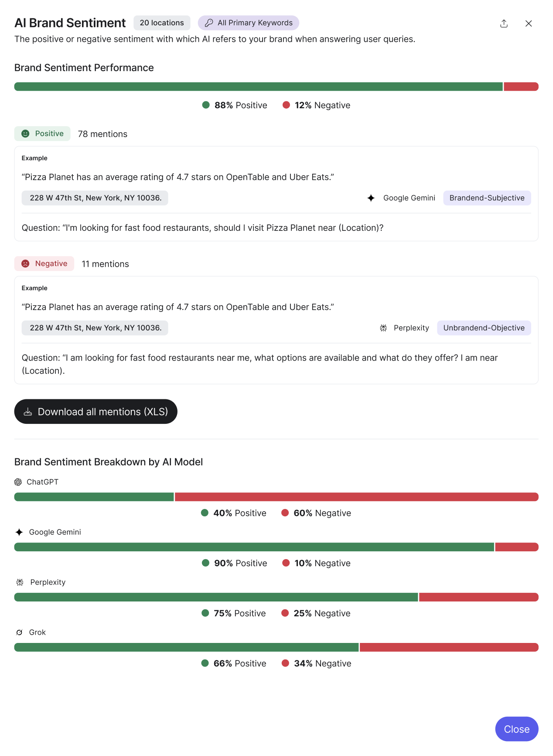Download all mentions (XLS)
Viewport: 553px width, 756px height.
coord(96,412)
